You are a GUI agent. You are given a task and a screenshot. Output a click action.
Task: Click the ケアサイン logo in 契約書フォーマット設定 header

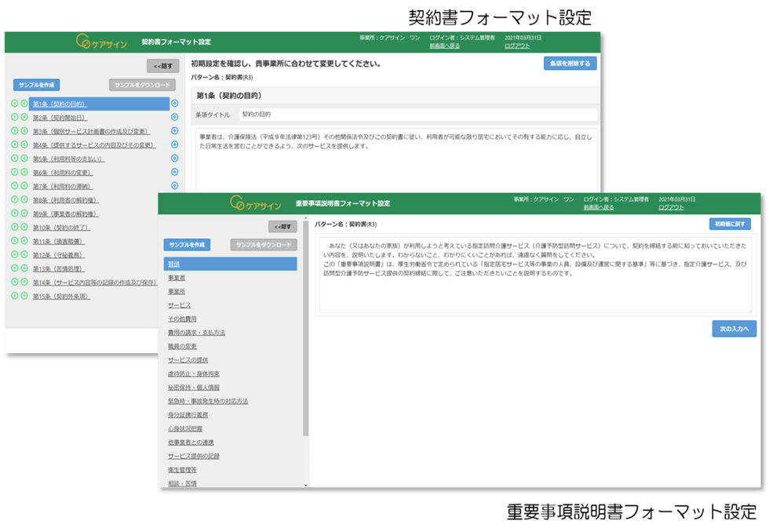coord(101,42)
